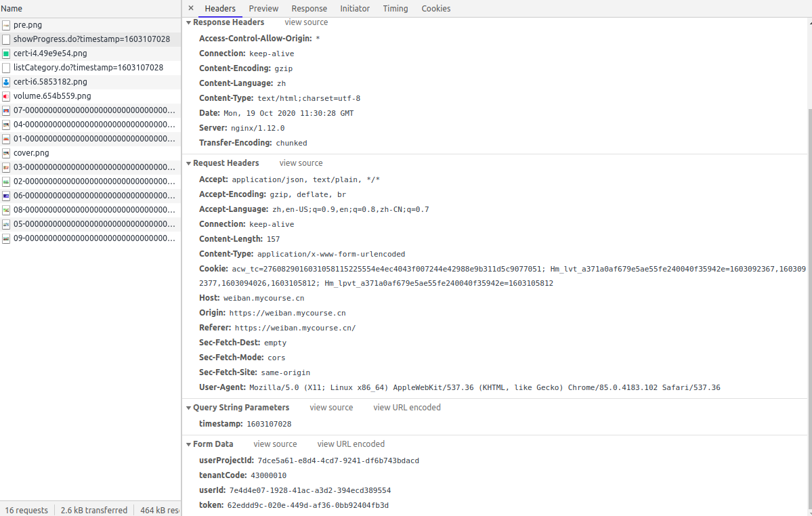812x516 pixels.
Task: Click the showProgress.do document icon
Action: point(6,39)
